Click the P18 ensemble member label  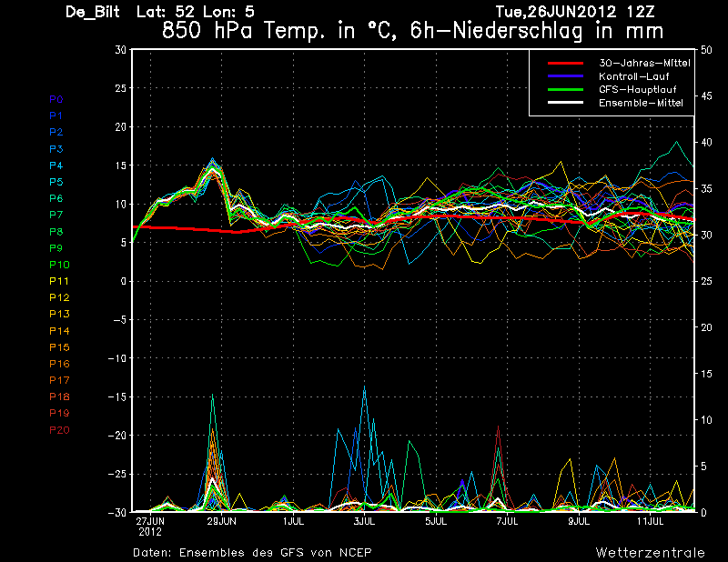click(x=59, y=396)
